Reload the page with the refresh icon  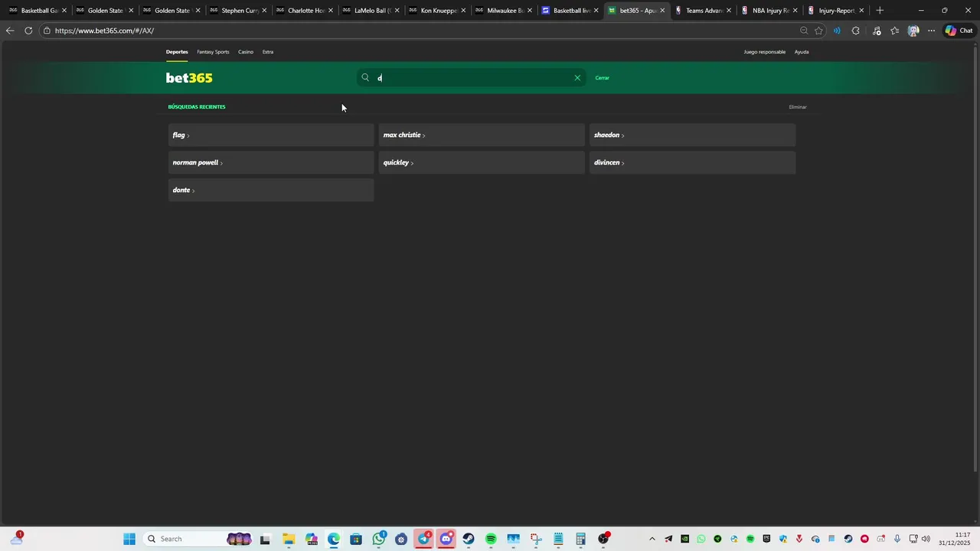pyautogui.click(x=28, y=31)
